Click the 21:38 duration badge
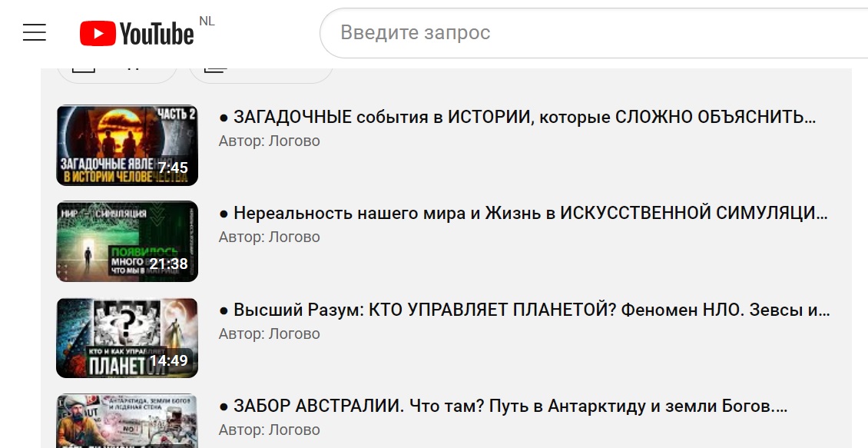Screen dimensions: 868x448 tap(168, 264)
